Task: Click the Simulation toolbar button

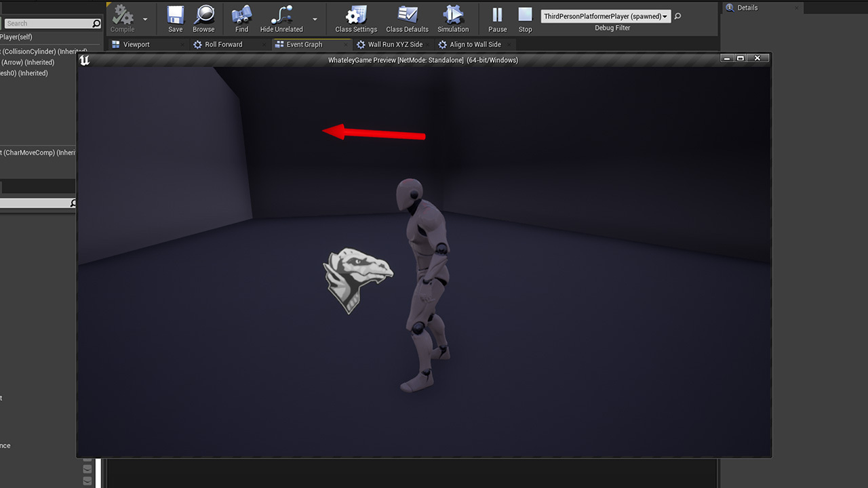Action: point(452,18)
